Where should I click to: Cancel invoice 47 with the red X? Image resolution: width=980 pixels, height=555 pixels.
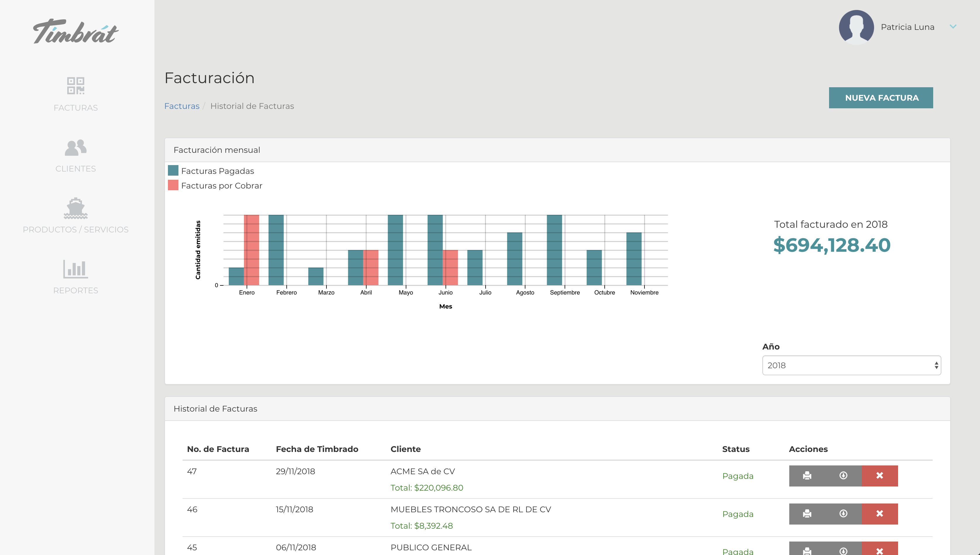(879, 475)
